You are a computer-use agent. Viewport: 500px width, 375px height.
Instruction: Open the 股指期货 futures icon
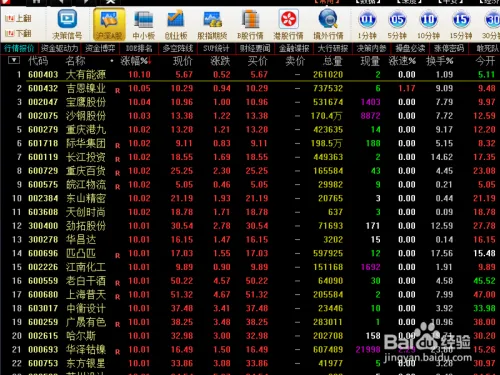(x=212, y=24)
